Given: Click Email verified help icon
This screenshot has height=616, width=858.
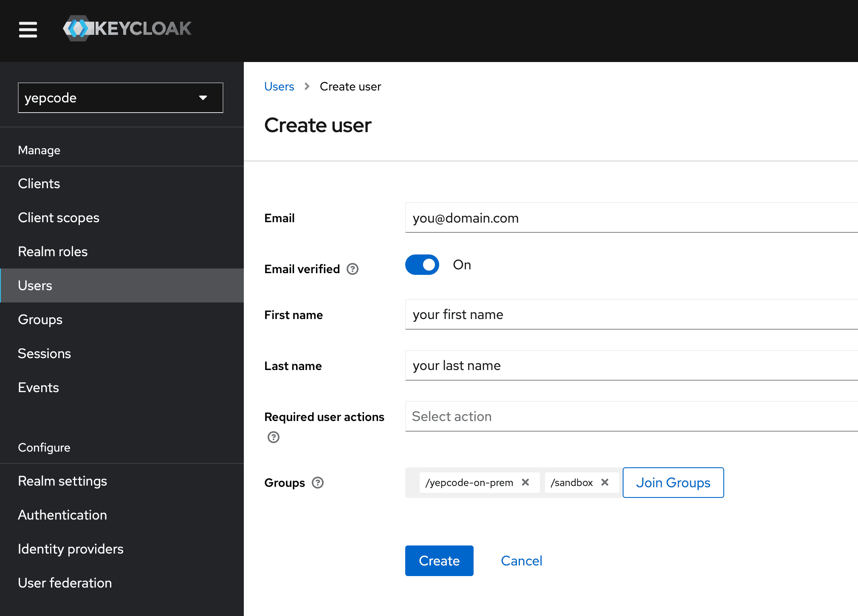Looking at the screenshot, I should pyautogui.click(x=353, y=269).
